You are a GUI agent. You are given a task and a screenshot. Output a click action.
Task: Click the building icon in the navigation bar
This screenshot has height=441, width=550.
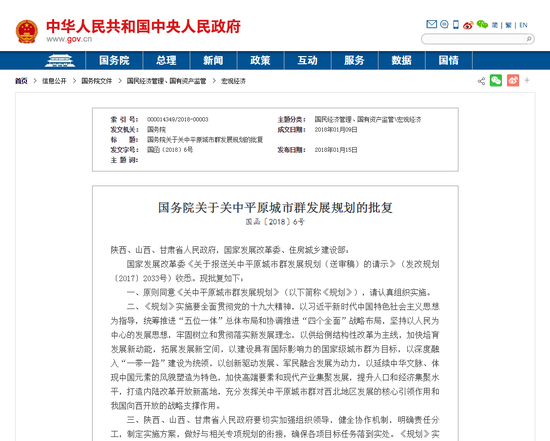(60, 60)
